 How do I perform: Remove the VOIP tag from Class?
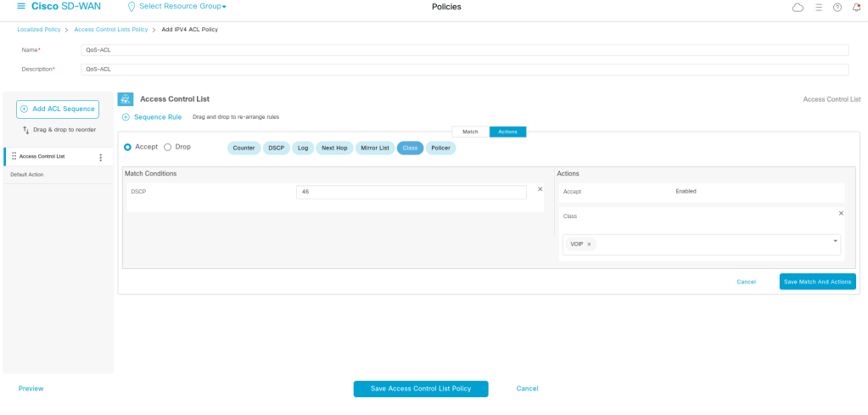(x=589, y=244)
